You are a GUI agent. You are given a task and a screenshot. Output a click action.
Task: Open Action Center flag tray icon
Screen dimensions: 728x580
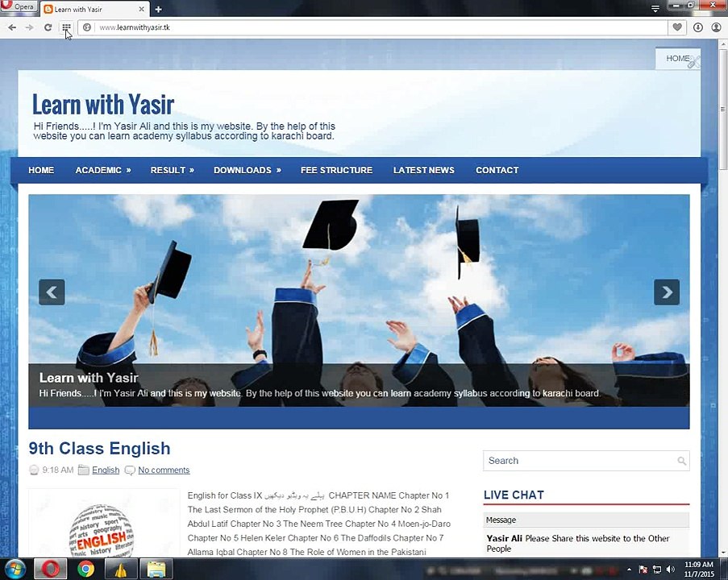pyautogui.click(x=643, y=570)
